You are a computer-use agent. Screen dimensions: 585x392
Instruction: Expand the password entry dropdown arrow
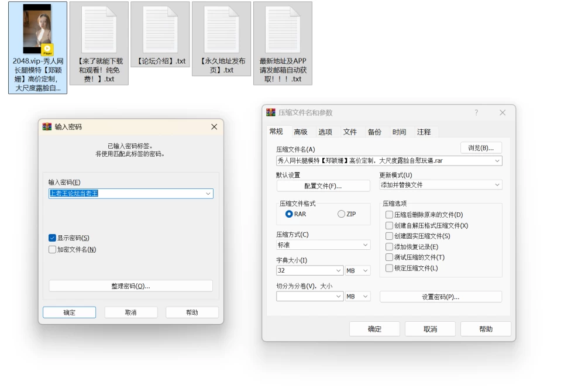pyautogui.click(x=208, y=194)
